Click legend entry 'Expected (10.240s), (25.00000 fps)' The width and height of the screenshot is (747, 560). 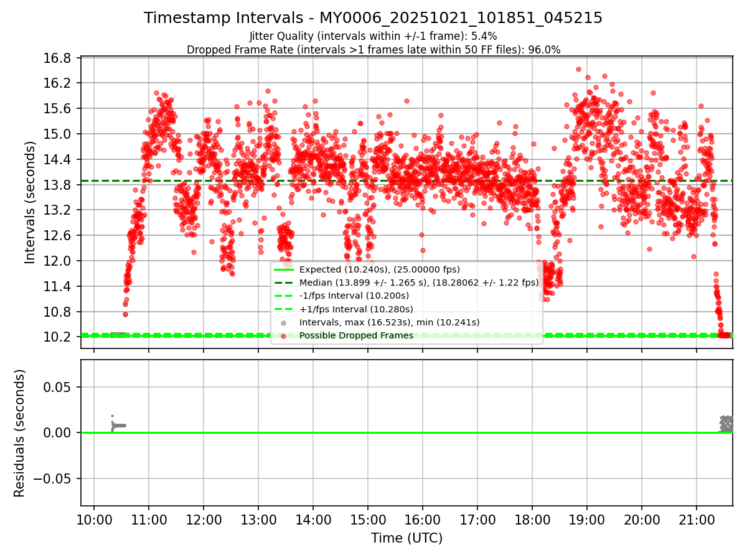(380, 269)
